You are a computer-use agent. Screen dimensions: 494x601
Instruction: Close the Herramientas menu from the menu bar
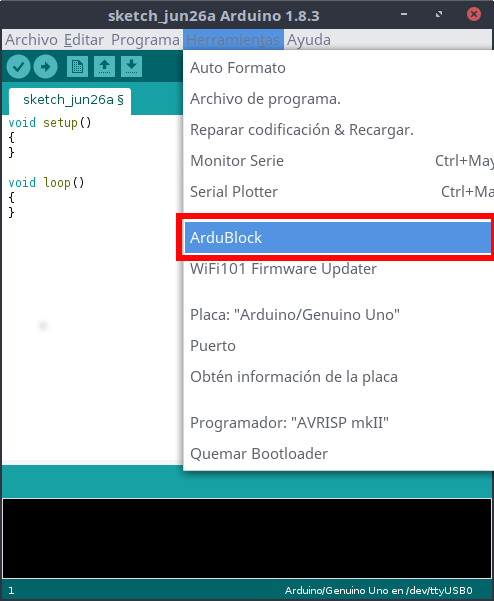tap(233, 40)
